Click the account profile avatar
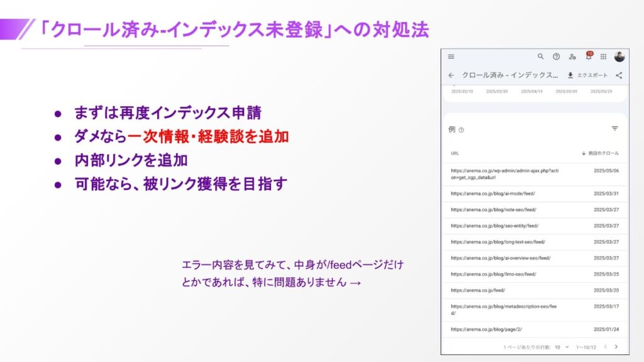This screenshot has width=644, height=362. pos(619,57)
